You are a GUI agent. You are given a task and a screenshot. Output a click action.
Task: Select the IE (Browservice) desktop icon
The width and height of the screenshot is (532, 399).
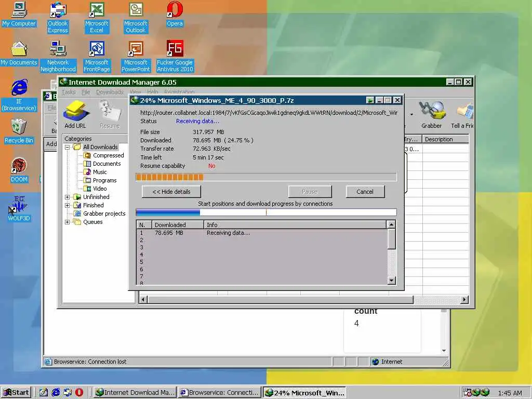[19, 96]
